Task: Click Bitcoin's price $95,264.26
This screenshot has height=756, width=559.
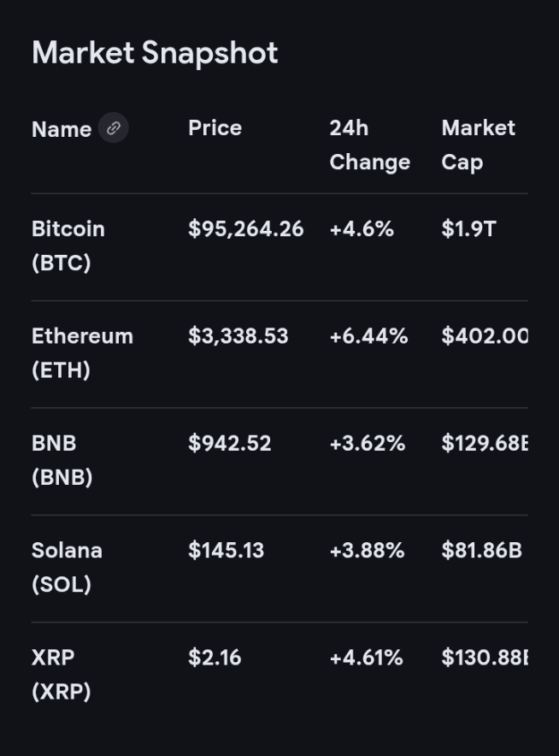Action: pyautogui.click(x=245, y=229)
